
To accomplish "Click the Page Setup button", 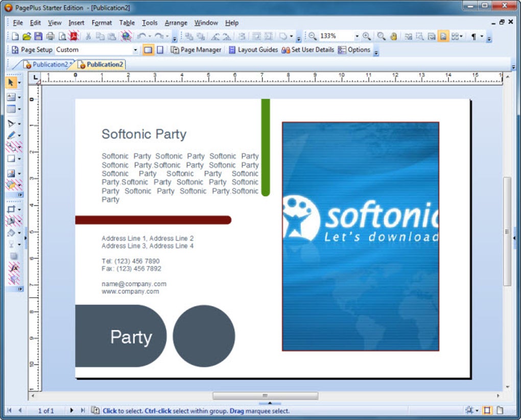I will [32, 50].
